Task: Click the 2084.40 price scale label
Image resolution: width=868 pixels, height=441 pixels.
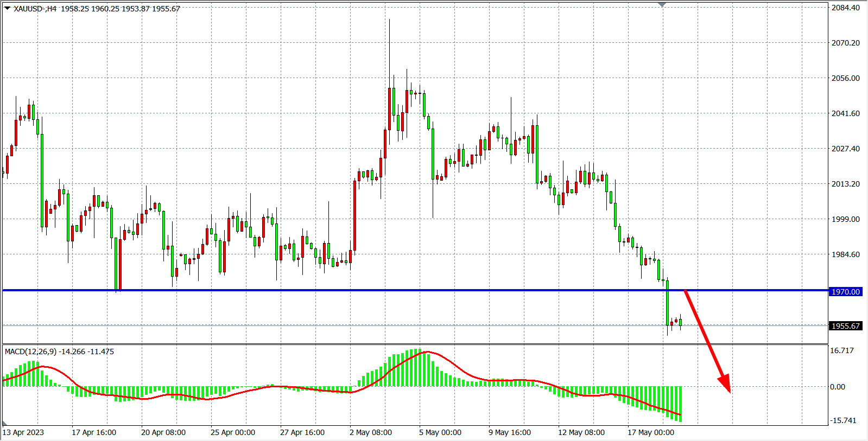Action: pos(846,8)
